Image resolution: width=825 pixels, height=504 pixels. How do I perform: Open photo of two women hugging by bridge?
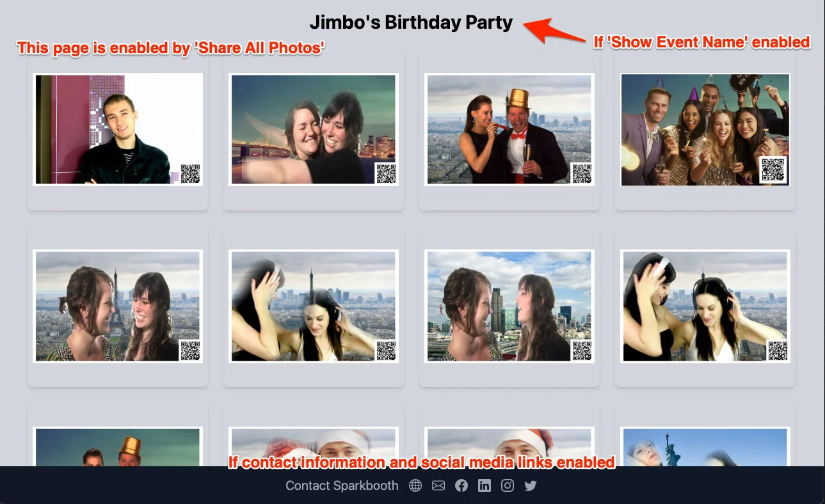(x=314, y=129)
